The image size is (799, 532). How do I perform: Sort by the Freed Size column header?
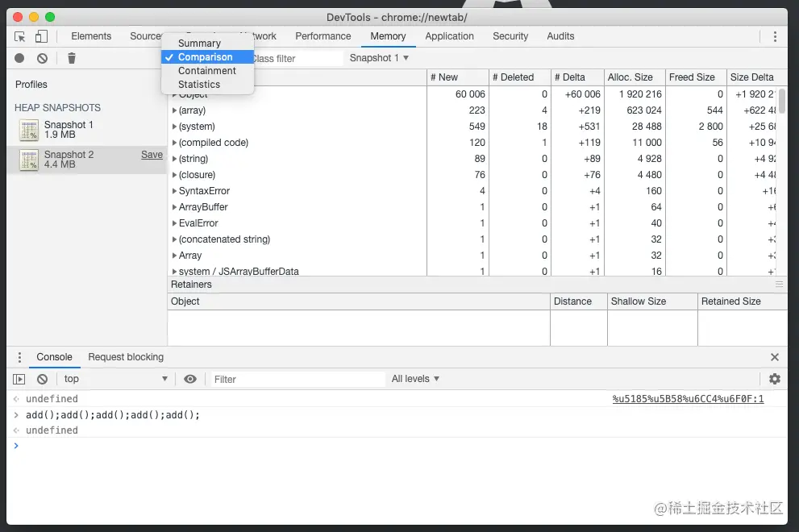696,77
